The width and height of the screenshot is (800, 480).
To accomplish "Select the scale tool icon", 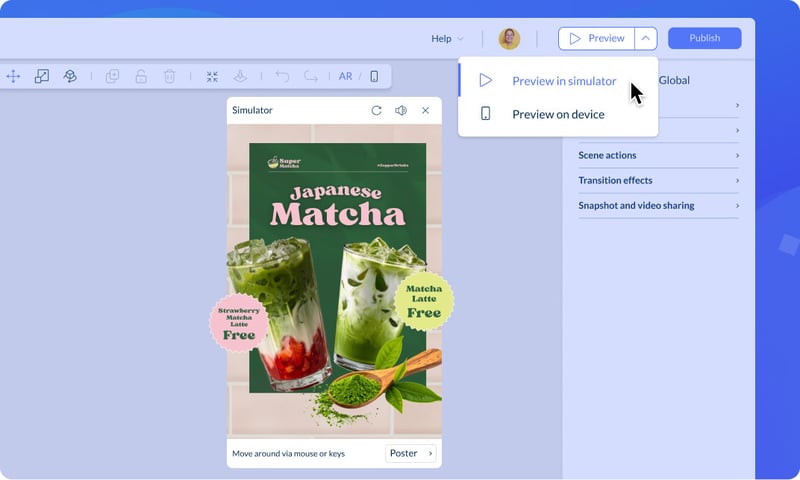I will coord(41,77).
